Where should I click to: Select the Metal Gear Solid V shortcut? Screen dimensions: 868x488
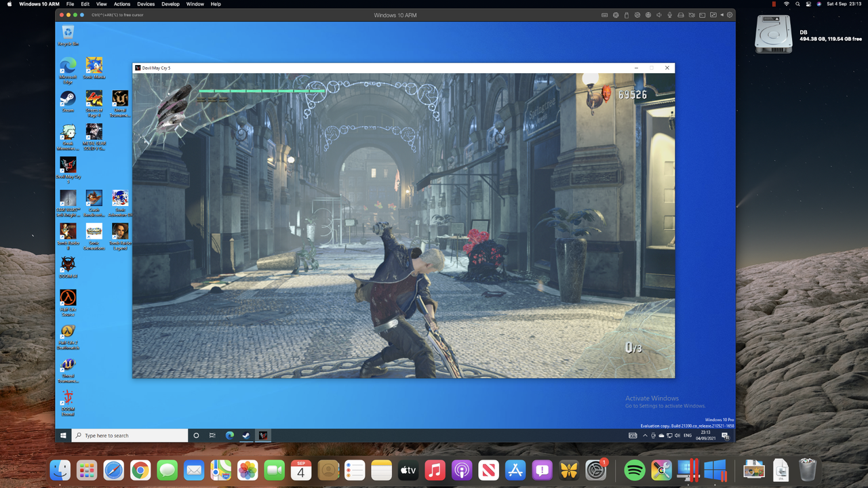[94, 137]
